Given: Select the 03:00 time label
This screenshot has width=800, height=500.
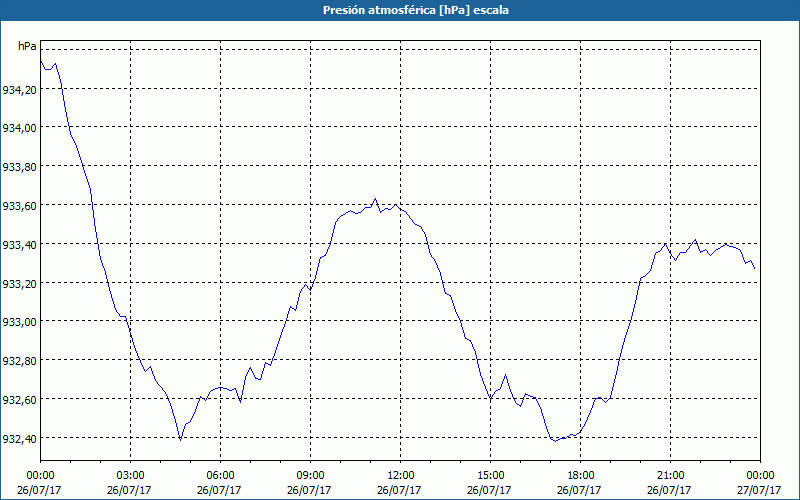Looking at the screenshot, I should point(130,476).
